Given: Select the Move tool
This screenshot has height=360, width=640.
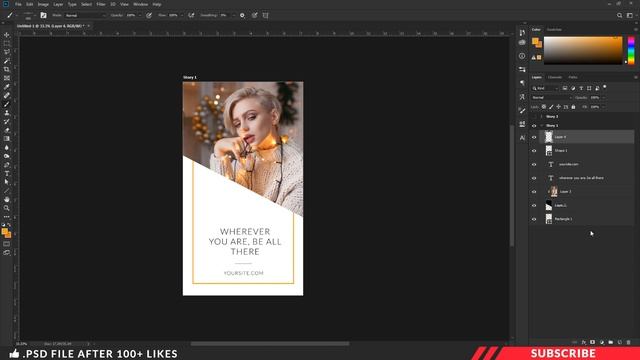Looking at the screenshot, I should pos(7,35).
